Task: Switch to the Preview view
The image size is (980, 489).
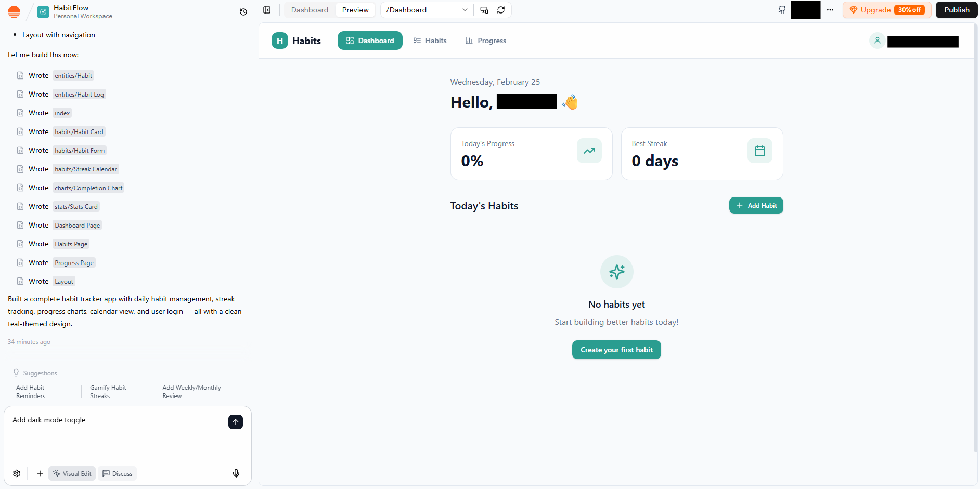Action: point(355,10)
